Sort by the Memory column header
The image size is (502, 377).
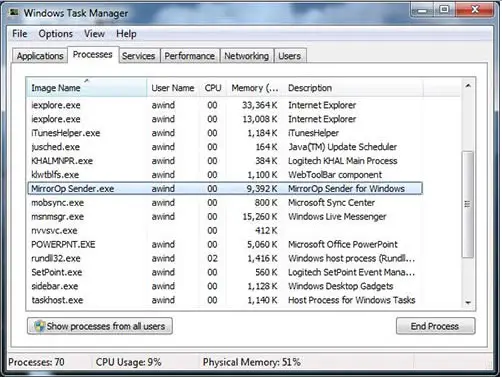255,88
